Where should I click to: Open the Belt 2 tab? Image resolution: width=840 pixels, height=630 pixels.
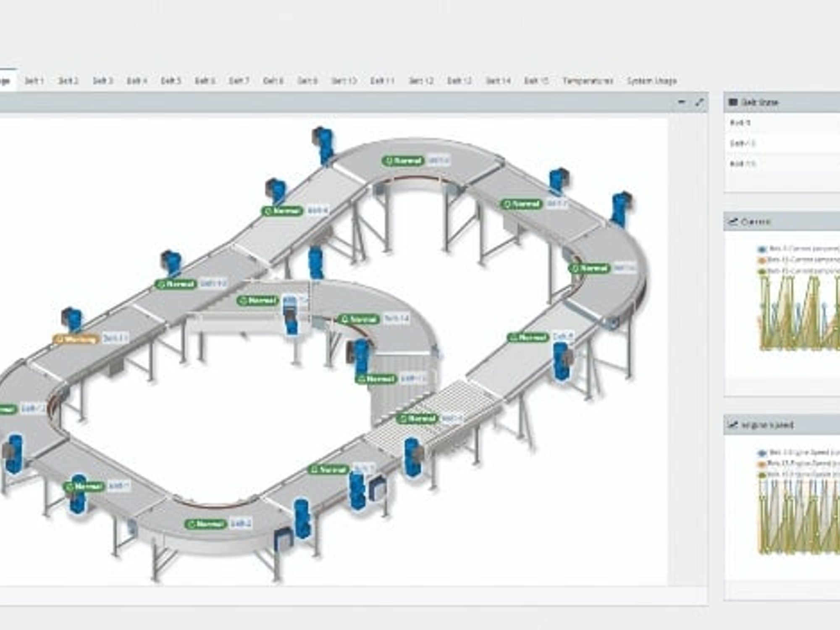click(x=68, y=80)
